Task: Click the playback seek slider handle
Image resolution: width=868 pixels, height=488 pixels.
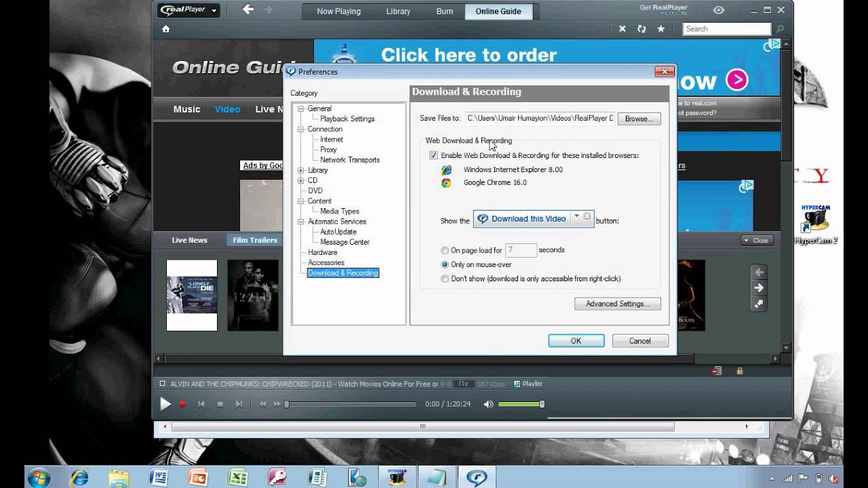Action: [x=287, y=404]
